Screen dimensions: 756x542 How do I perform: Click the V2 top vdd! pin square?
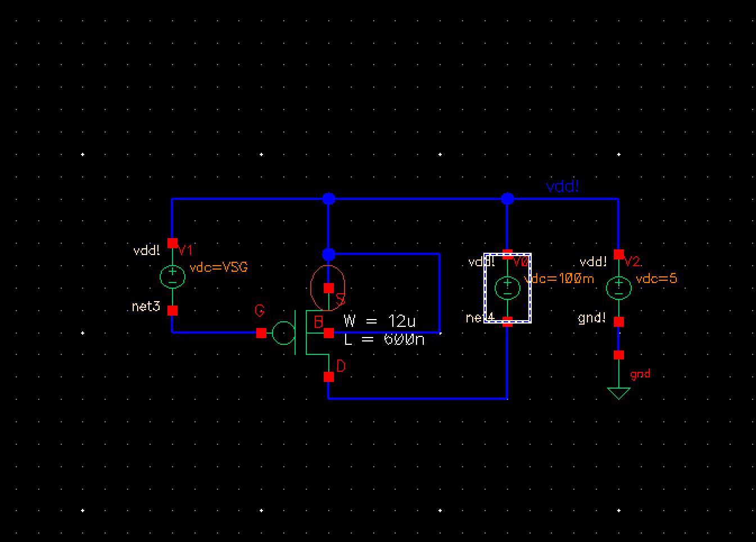tap(618, 254)
